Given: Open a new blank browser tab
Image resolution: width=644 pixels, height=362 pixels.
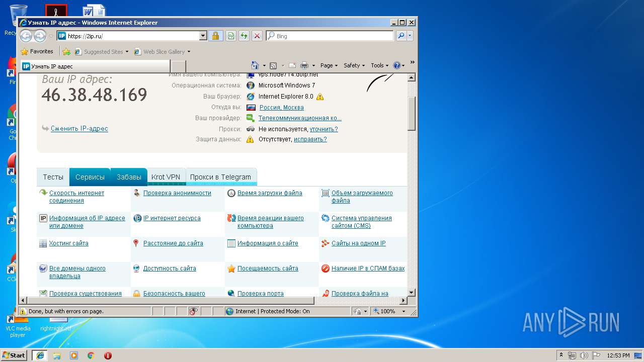Looking at the screenshot, I should point(179,66).
